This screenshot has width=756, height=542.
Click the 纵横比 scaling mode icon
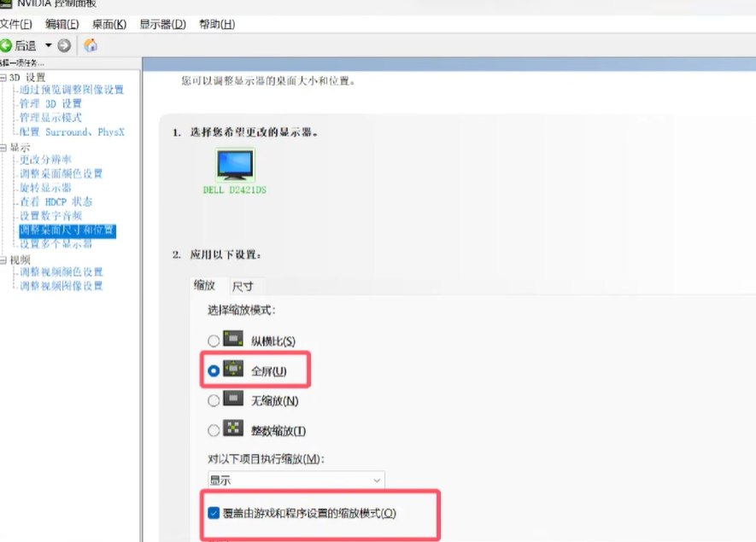point(233,340)
